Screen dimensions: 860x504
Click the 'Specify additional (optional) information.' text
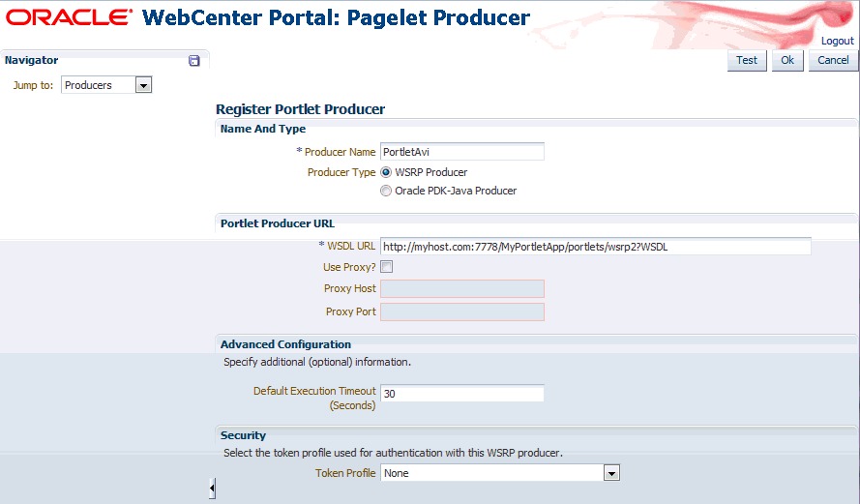(317, 362)
